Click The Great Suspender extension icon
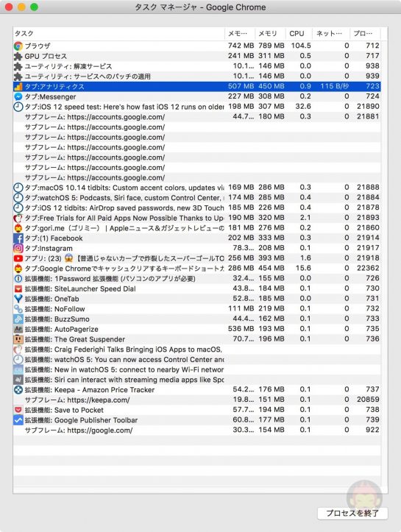 (x=18, y=339)
